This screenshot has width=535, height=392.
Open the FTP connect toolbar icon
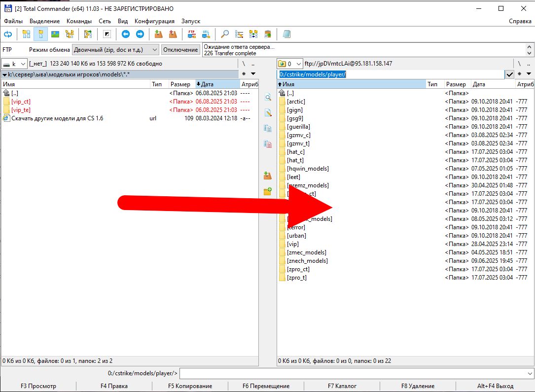(x=191, y=34)
